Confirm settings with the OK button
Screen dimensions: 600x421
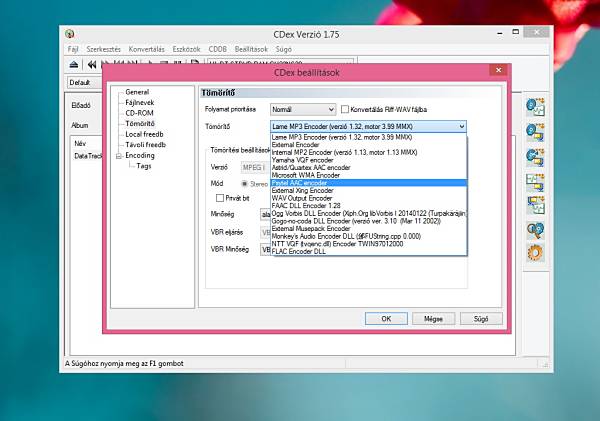pyautogui.click(x=386, y=318)
